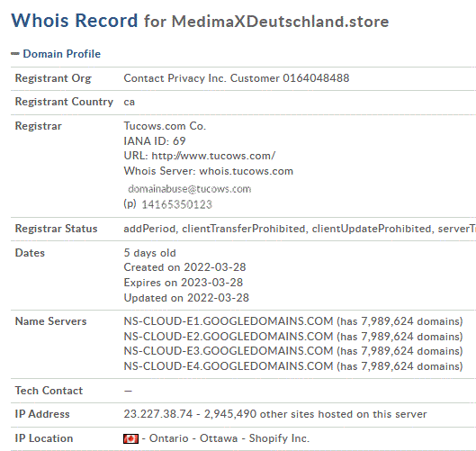Click the IANA ID: 69 line
Image resolution: width=476 pixels, height=451 pixels.
click(155, 141)
